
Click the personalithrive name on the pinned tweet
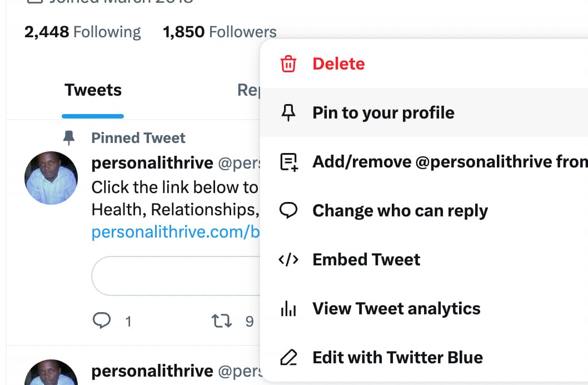152,163
